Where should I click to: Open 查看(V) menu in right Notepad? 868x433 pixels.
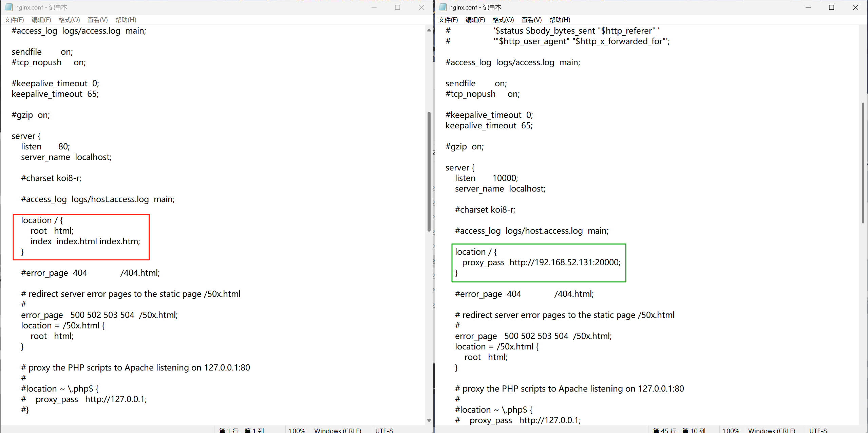click(531, 20)
